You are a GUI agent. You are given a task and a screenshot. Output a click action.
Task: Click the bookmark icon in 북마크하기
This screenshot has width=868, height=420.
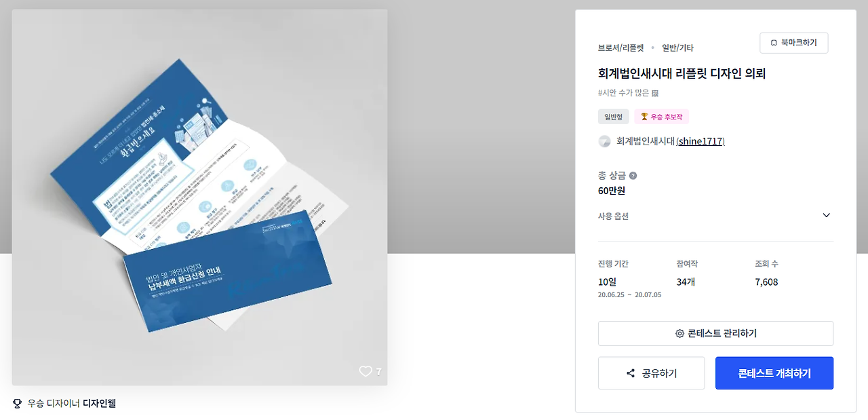(774, 43)
